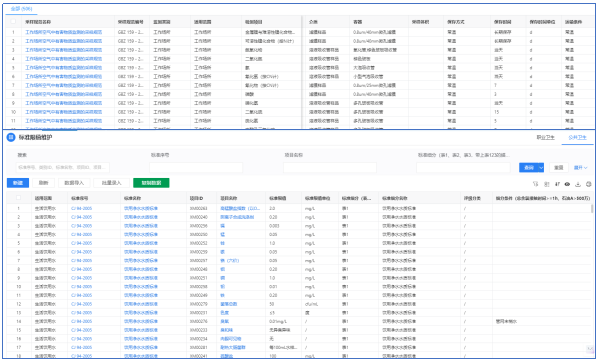Select the 氰化氢 detection item cell in row 6
597x360 pixels.
(262, 76)
